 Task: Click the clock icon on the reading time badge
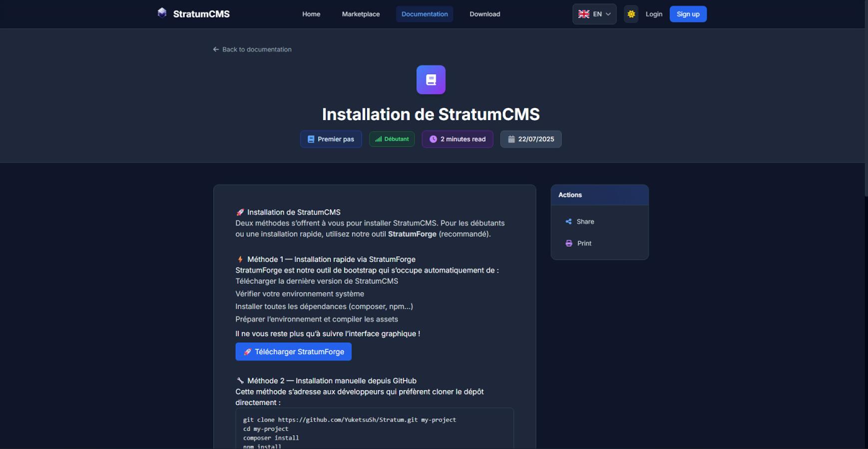tap(433, 139)
